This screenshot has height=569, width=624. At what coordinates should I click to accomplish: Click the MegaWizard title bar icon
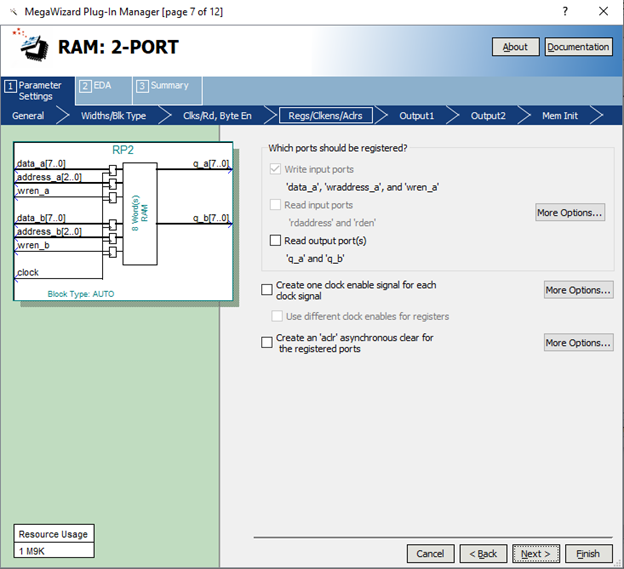click(x=13, y=11)
